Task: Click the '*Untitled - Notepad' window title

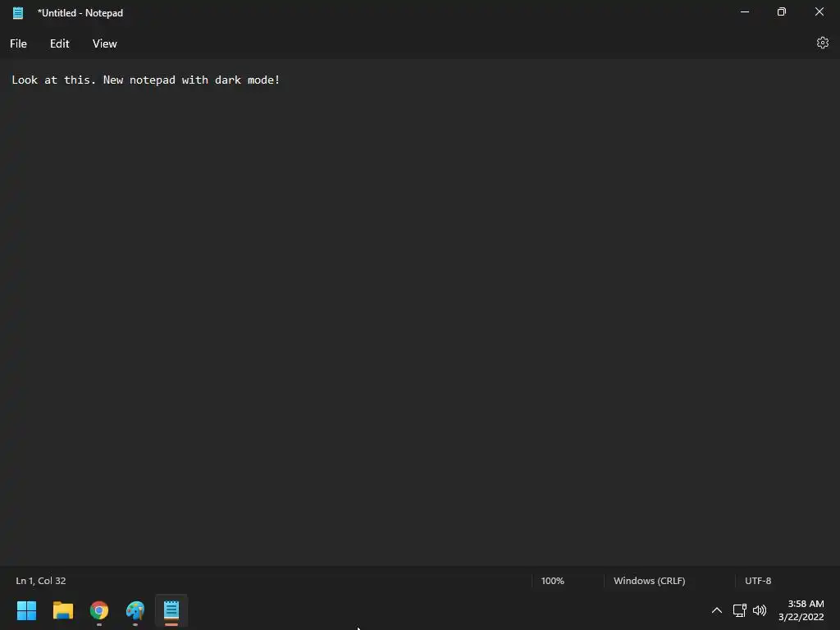Action: click(80, 13)
